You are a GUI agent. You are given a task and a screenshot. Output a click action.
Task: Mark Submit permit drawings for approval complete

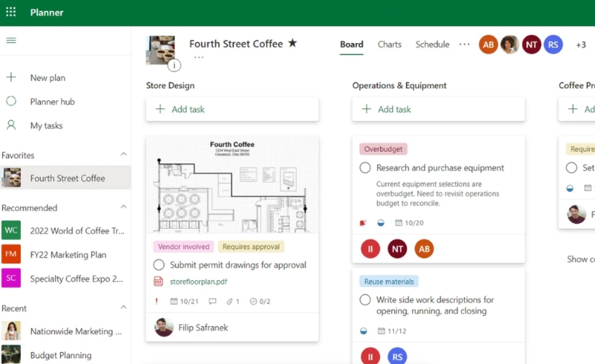click(x=159, y=264)
